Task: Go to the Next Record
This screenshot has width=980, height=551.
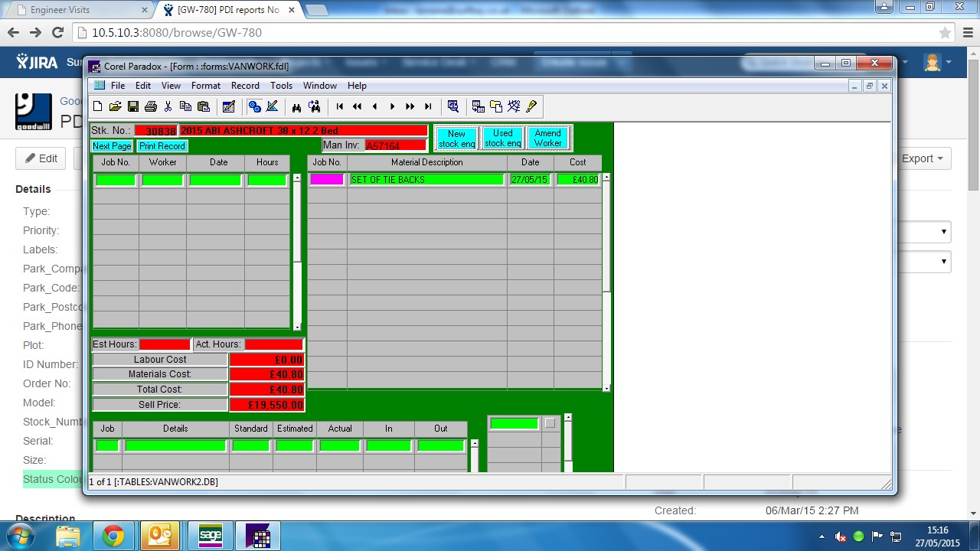Action: (x=392, y=106)
